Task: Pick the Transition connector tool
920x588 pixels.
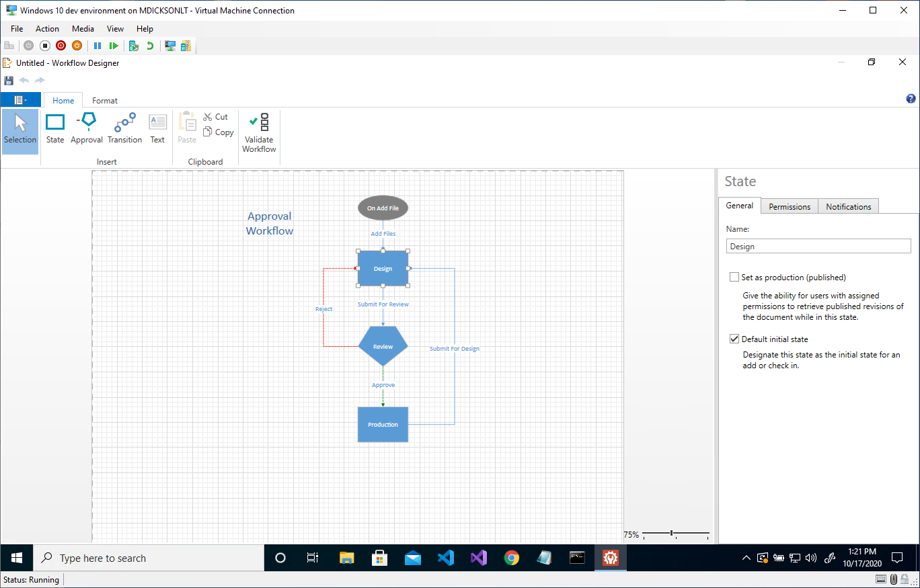Action: (x=124, y=128)
